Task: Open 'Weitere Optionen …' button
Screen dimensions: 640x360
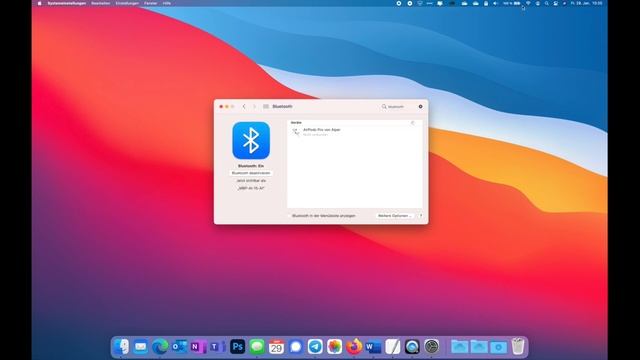Action: click(395, 216)
